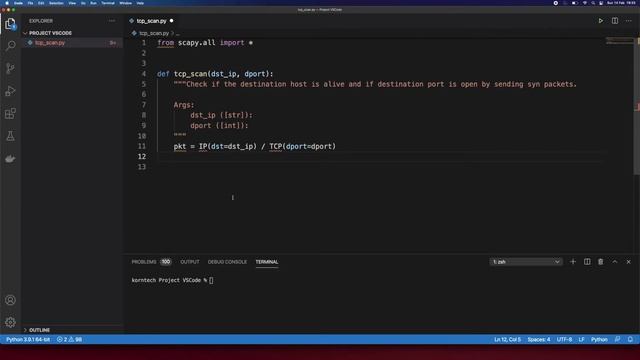This screenshot has height=360, width=640.
Task: Open the Docker view in the activity bar
Action: tap(10, 159)
